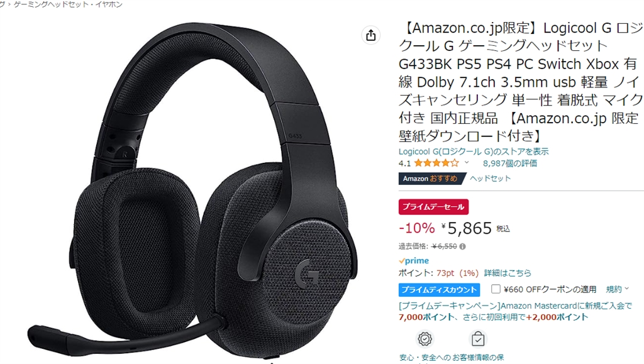This screenshot has height=364, width=644.
Task: Tick the ¥660 OFF coupon checkbox
Action: coord(496,289)
